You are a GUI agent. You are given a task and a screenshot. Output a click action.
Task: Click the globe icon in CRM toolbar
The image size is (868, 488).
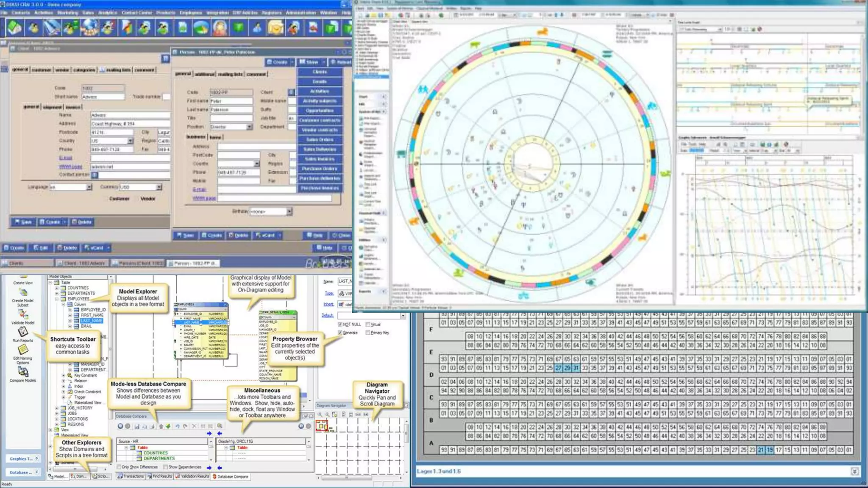(89, 28)
